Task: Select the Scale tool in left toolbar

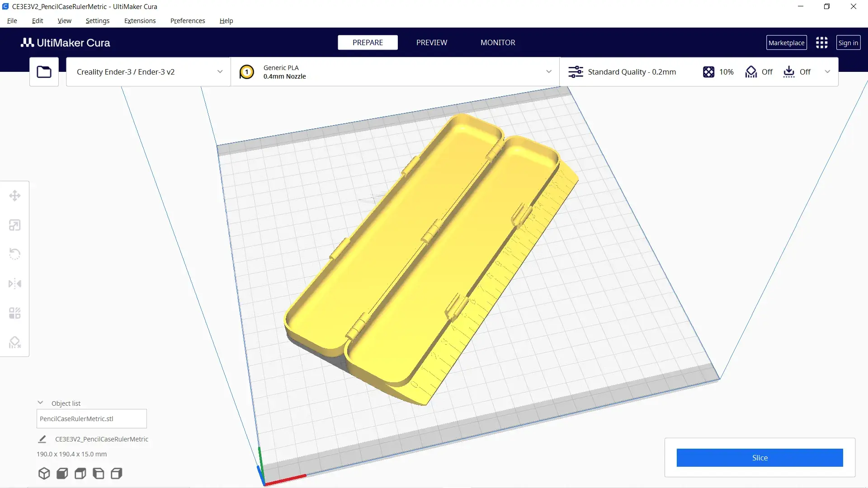Action: (15, 225)
